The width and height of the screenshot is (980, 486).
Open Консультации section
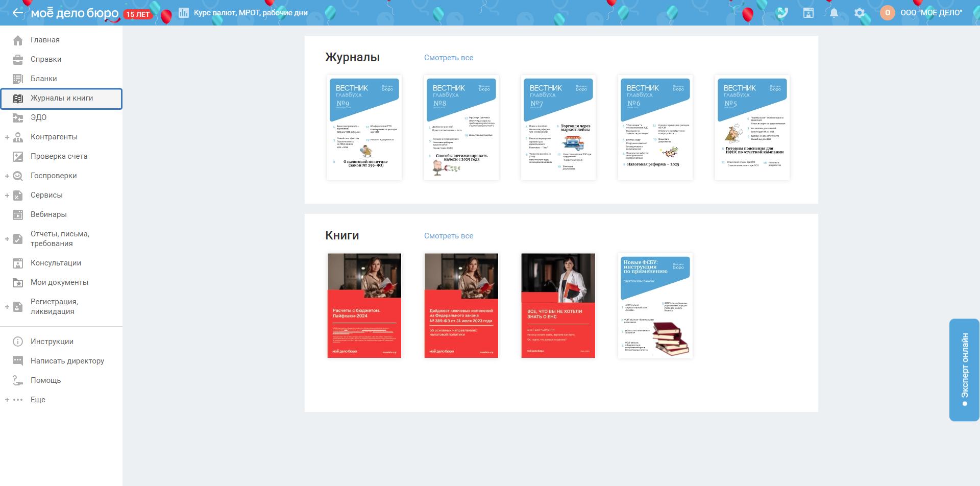(56, 263)
